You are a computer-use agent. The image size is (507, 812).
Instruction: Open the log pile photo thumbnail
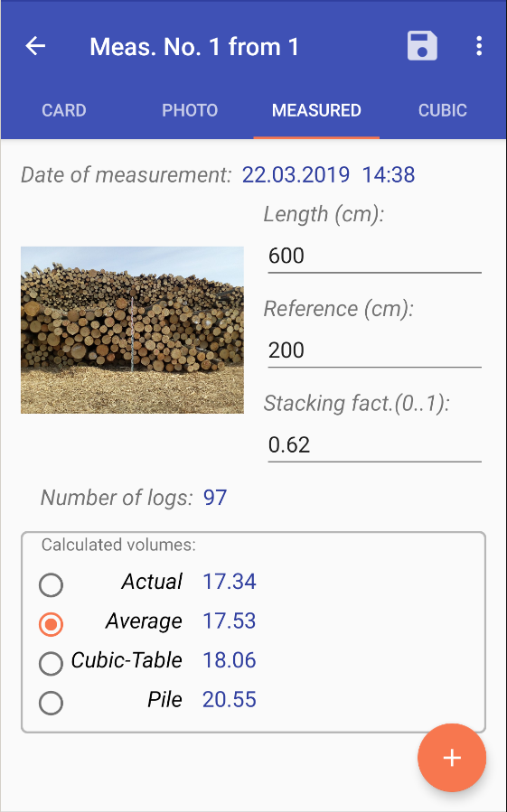132,330
